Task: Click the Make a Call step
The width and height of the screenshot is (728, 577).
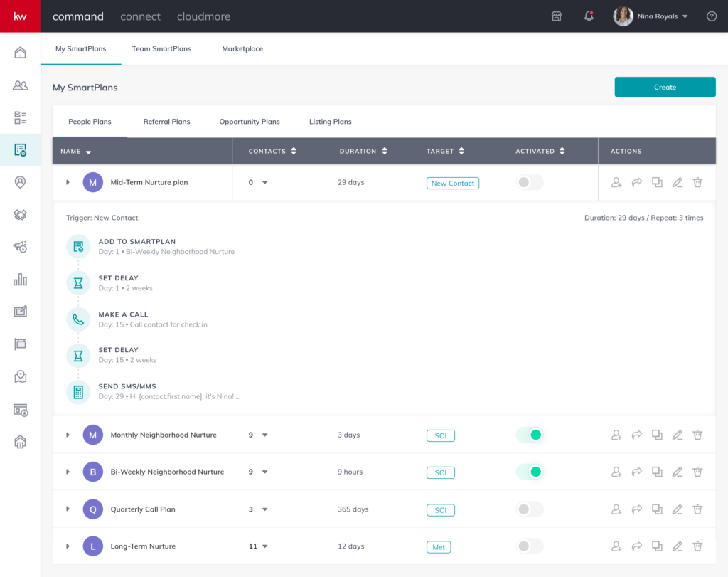Action: click(x=137, y=319)
